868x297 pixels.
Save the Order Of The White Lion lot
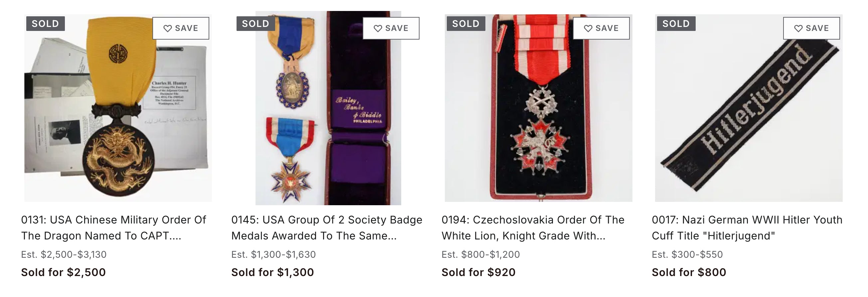[601, 28]
